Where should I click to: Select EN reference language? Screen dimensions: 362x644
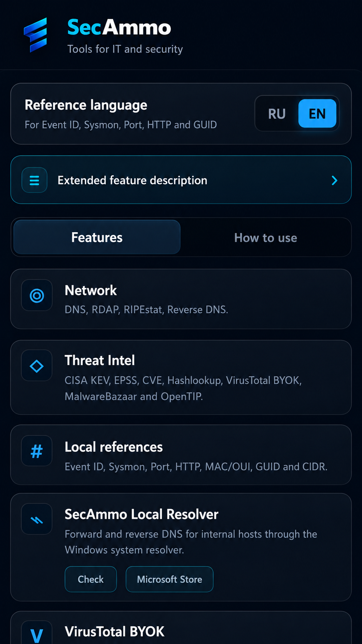pyautogui.click(x=317, y=114)
